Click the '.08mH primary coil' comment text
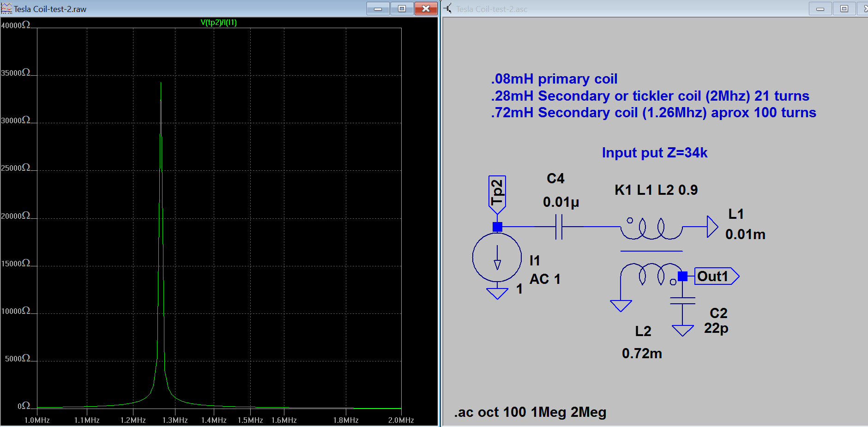This screenshot has height=427, width=868. coord(554,78)
